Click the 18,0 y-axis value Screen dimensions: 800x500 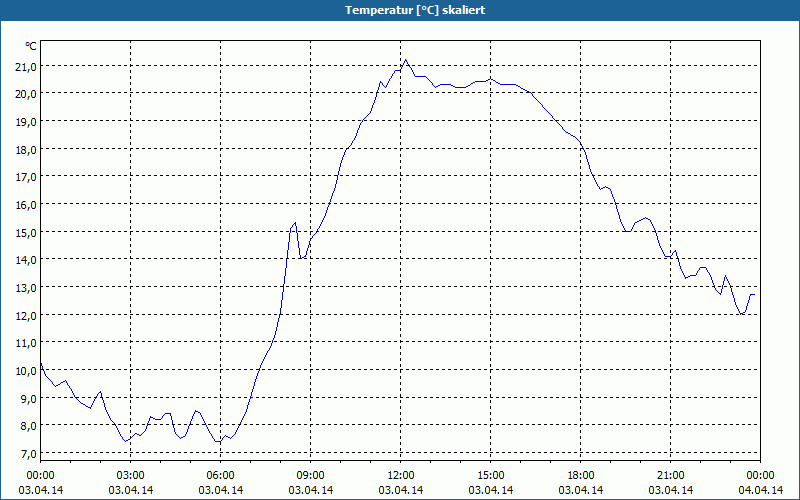26,150
